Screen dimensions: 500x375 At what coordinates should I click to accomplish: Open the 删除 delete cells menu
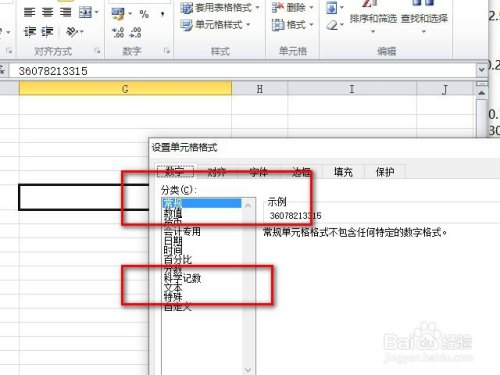point(292,7)
